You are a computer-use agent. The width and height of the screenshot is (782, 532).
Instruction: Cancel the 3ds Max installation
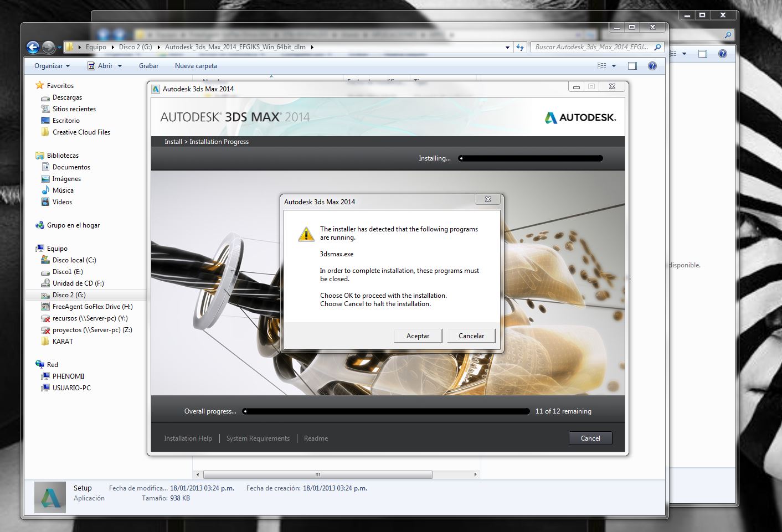(590, 438)
